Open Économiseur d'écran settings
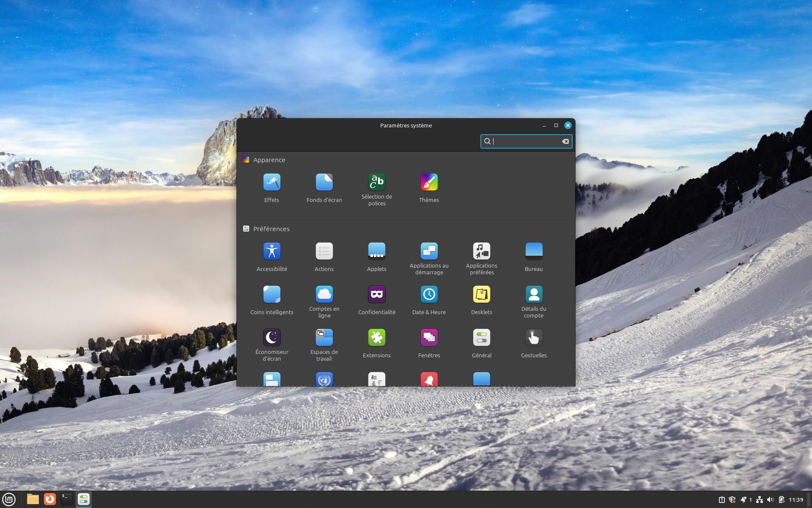Image resolution: width=812 pixels, height=508 pixels. 272,337
